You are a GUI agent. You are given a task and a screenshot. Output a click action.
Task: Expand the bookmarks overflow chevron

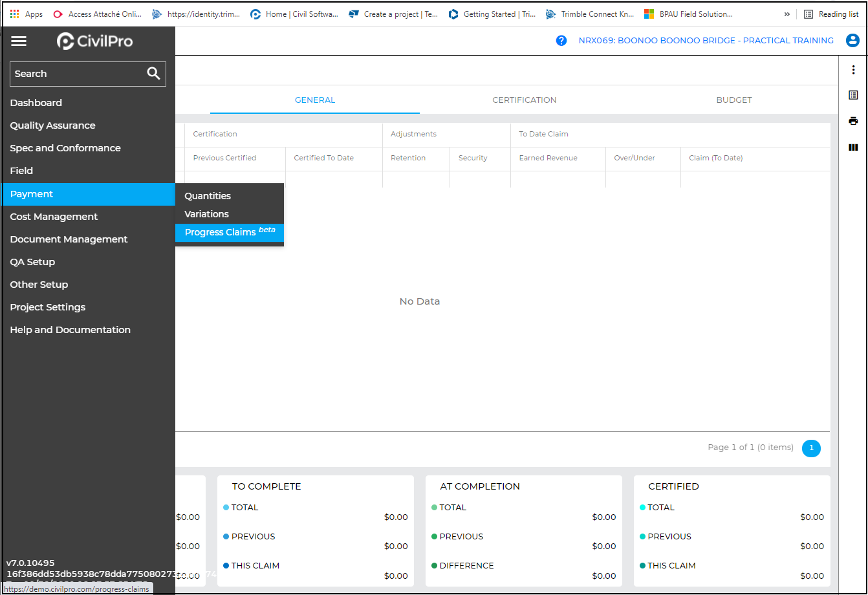(787, 14)
